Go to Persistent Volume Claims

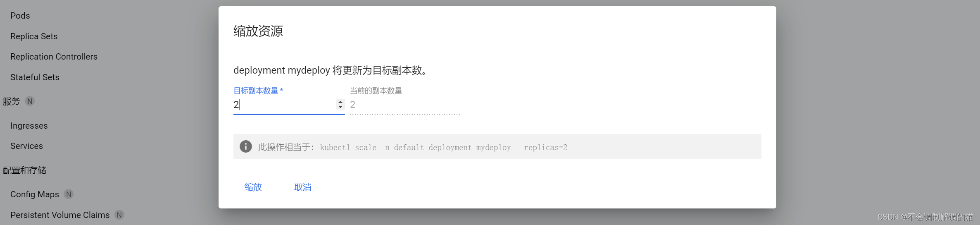point(60,215)
